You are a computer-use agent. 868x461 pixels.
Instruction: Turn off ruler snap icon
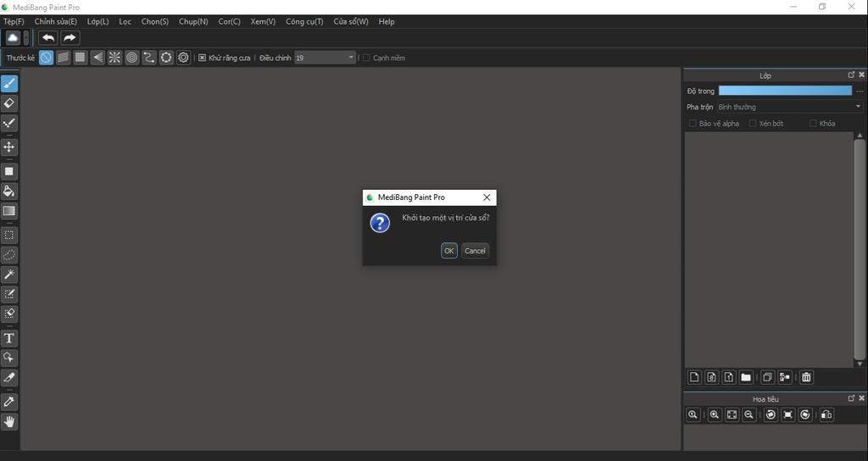[46, 58]
